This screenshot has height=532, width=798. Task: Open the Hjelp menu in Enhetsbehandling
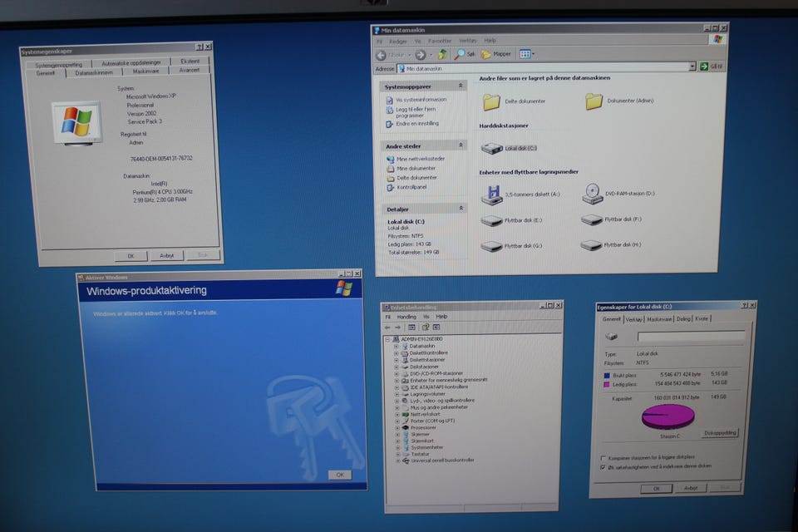point(441,317)
